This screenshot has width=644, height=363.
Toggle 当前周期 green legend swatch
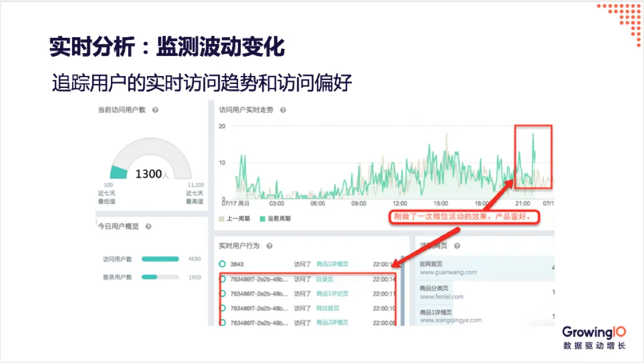[263, 219]
